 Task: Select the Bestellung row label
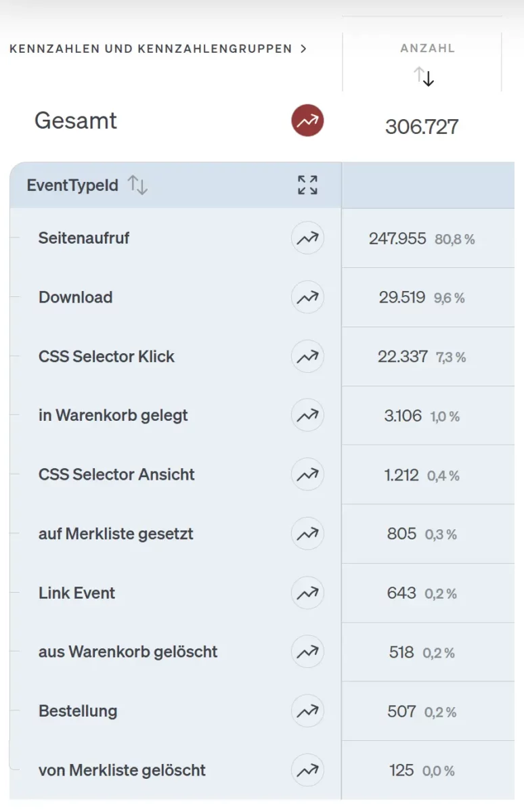click(x=78, y=711)
